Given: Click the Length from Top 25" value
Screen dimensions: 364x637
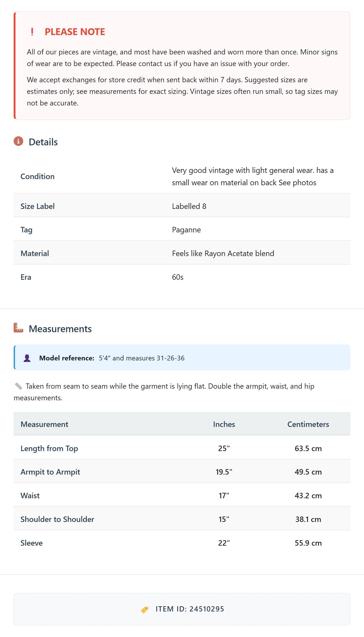Looking at the screenshot, I should click(x=224, y=448).
